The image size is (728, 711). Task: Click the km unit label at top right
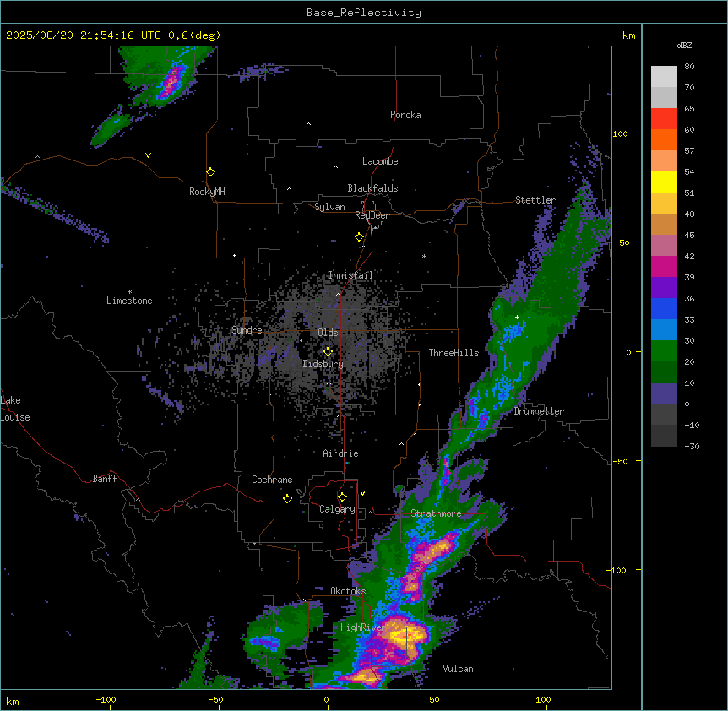coord(629,35)
